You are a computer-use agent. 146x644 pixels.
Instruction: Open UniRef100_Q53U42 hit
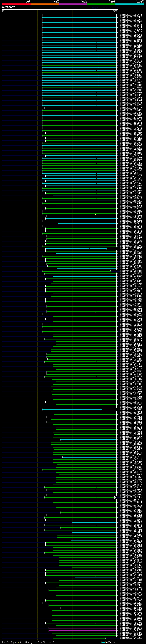(x=131, y=173)
